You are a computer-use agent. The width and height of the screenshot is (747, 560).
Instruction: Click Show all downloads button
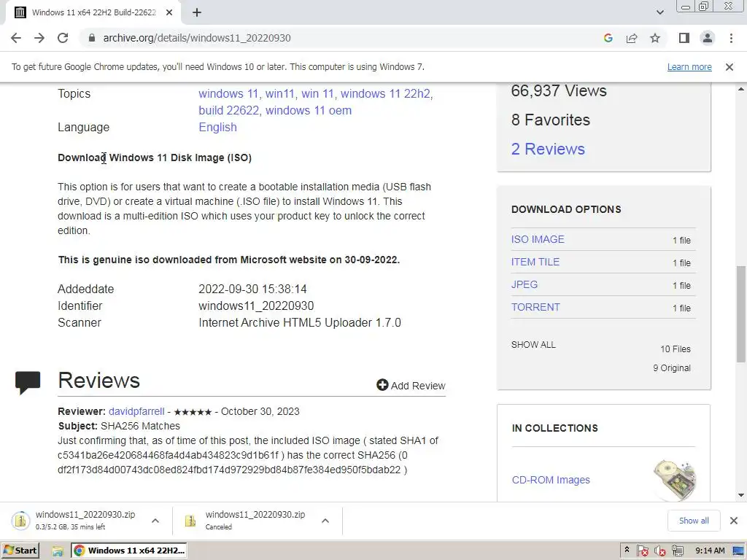point(694,521)
